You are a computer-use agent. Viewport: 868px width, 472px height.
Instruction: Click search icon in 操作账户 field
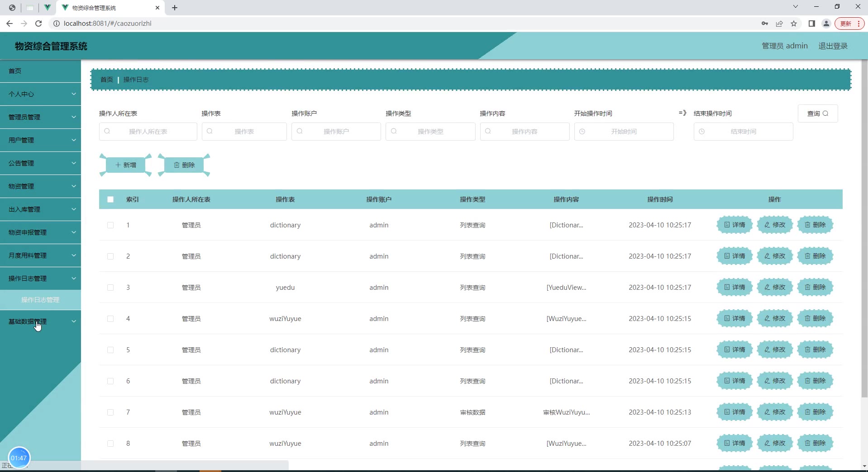[x=300, y=131]
